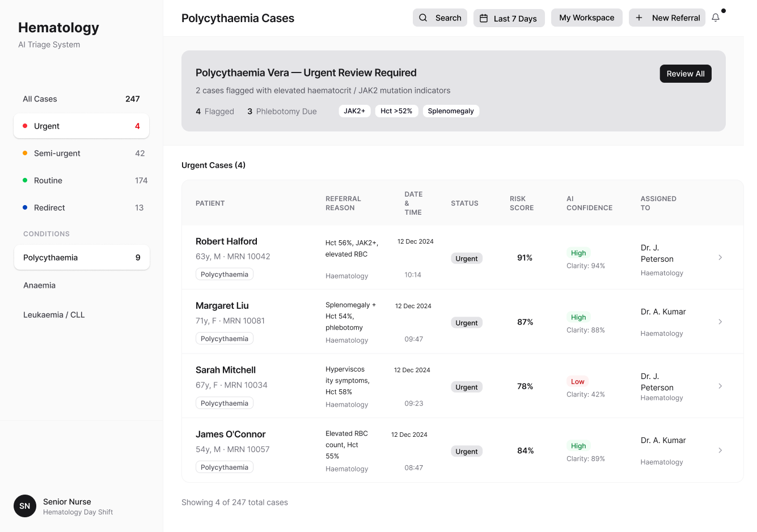The image size is (757, 532).
Task: Click the JAK2+ tag
Action: click(354, 111)
